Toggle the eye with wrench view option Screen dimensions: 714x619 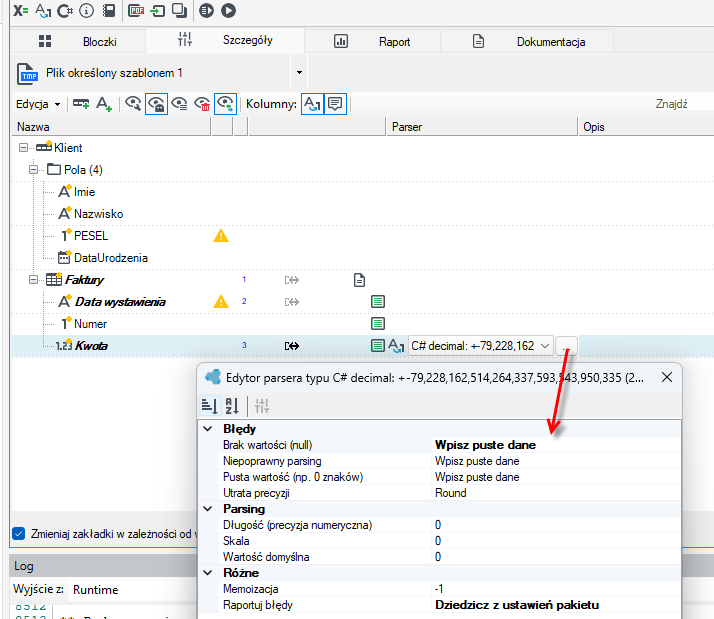[133, 104]
